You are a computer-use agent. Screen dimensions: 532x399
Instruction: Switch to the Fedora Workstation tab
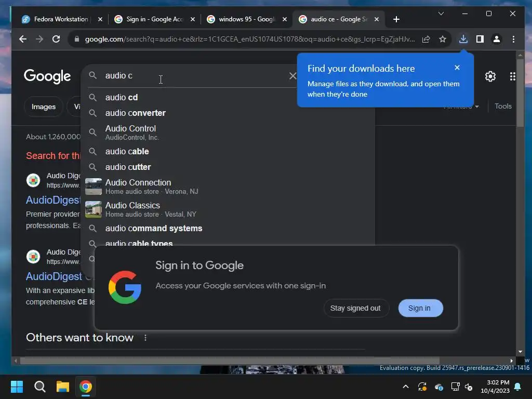coord(61,19)
